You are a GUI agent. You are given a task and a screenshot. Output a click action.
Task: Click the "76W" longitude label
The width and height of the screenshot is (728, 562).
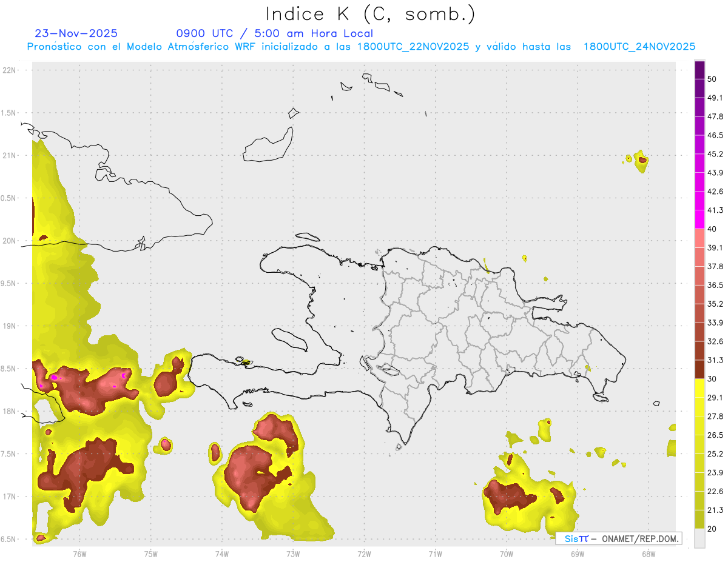79,554
